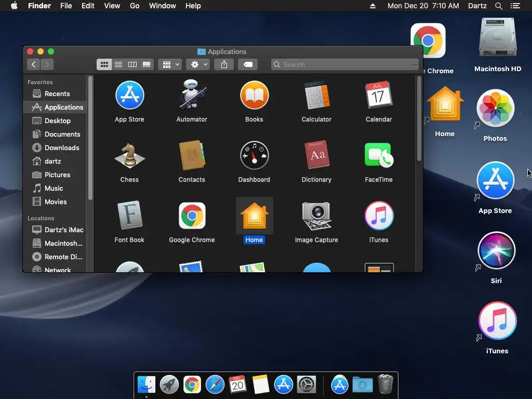Open the Image Capture app icon

coord(316,216)
